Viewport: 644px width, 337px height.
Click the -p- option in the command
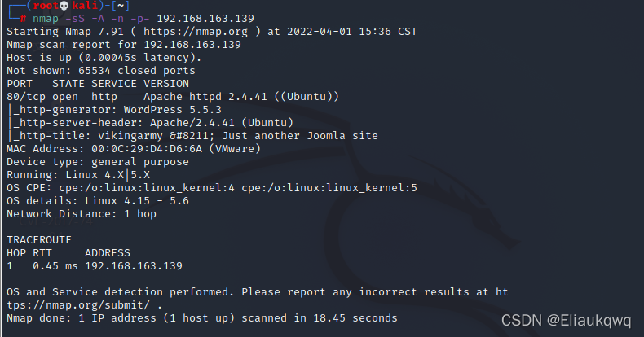(140, 19)
